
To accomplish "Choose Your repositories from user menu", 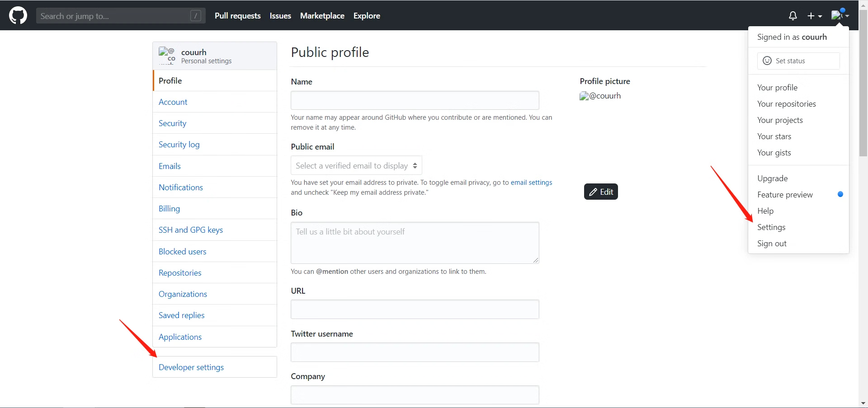I will (x=798, y=103).
